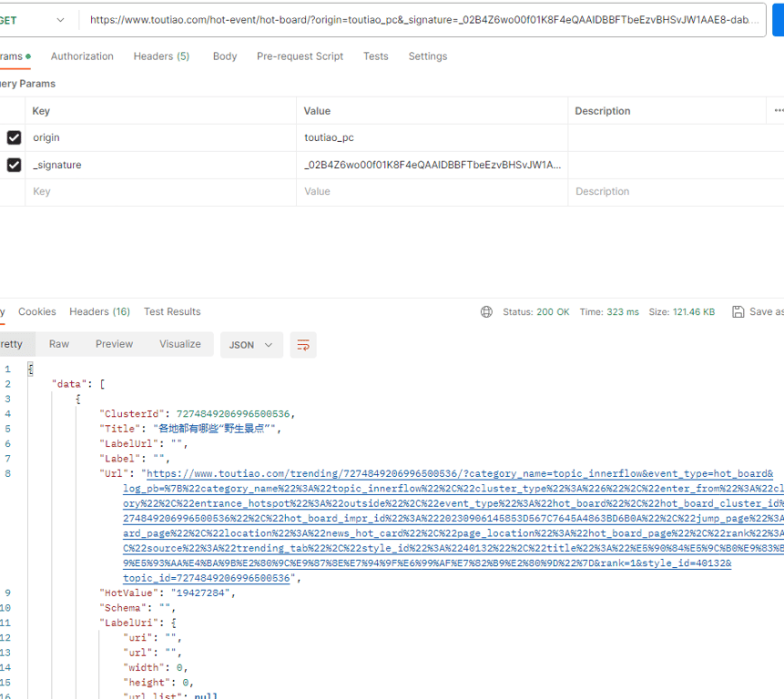
Task: Open the Headers (5) request tab
Action: 161,56
